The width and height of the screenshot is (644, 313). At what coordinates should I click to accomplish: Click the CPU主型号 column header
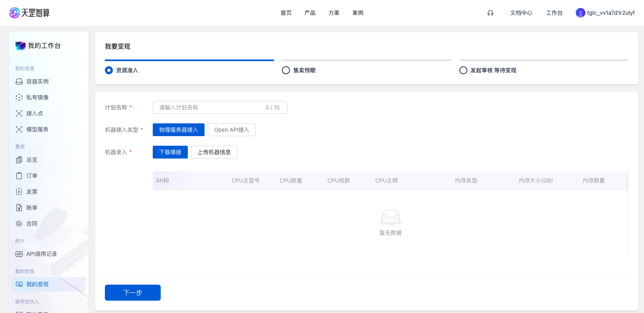click(246, 180)
